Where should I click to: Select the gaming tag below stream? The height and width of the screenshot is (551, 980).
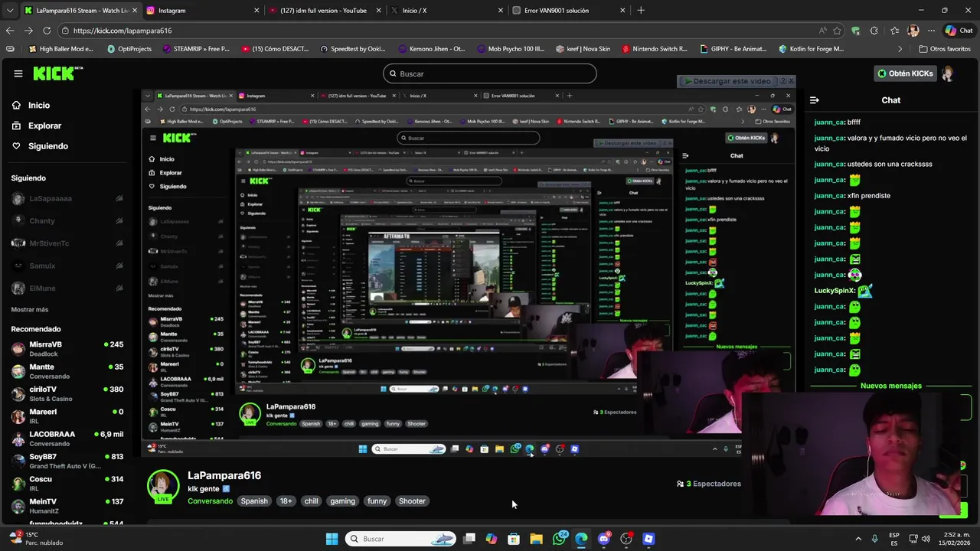click(x=342, y=501)
